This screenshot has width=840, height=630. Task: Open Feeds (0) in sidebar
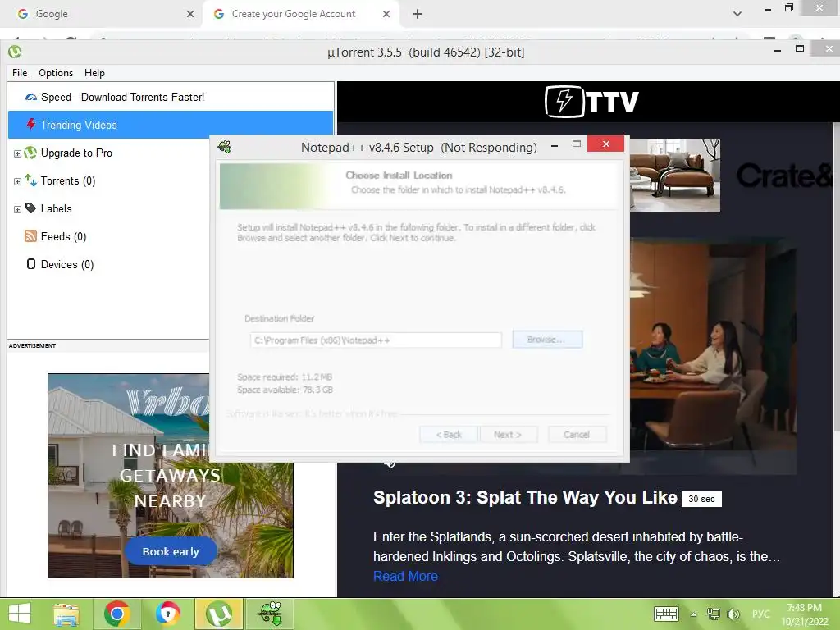click(63, 237)
